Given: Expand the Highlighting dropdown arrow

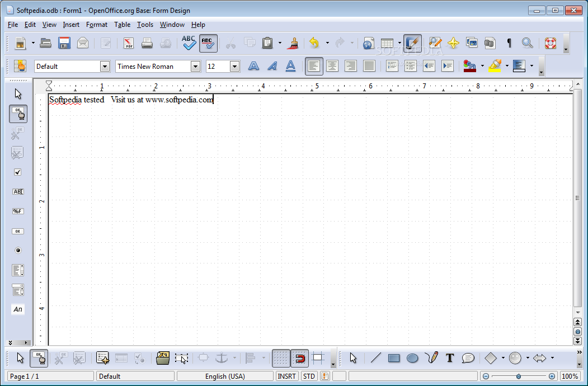Looking at the screenshot, I should [507, 66].
